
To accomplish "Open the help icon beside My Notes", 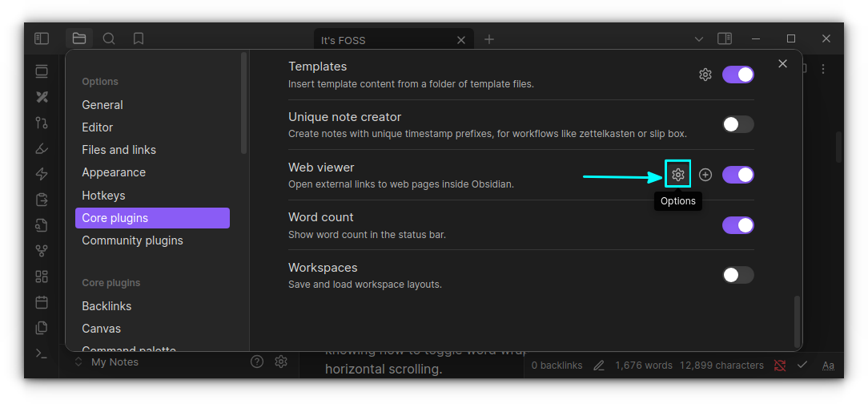I will tap(257, 362).
